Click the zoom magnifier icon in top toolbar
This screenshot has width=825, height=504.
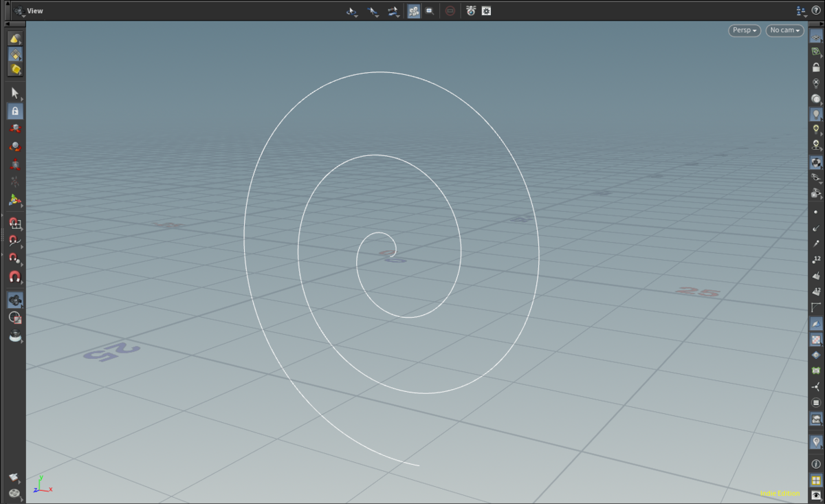[429, 11]
